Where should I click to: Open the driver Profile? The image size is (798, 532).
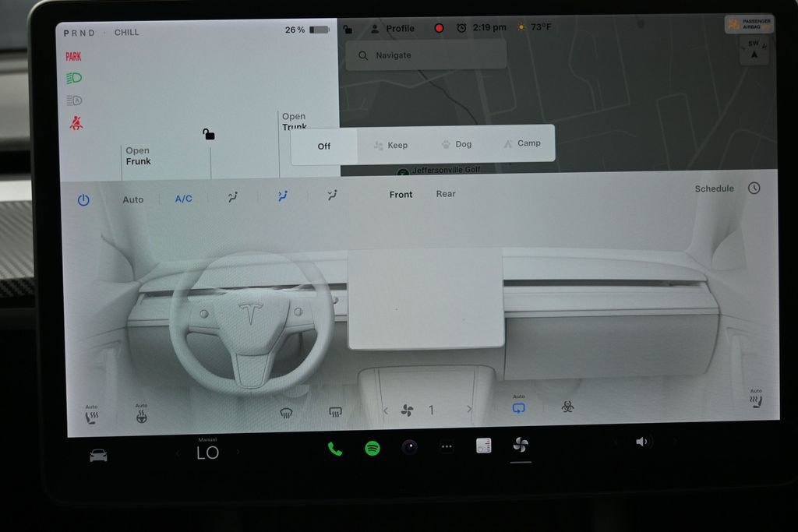393,29
